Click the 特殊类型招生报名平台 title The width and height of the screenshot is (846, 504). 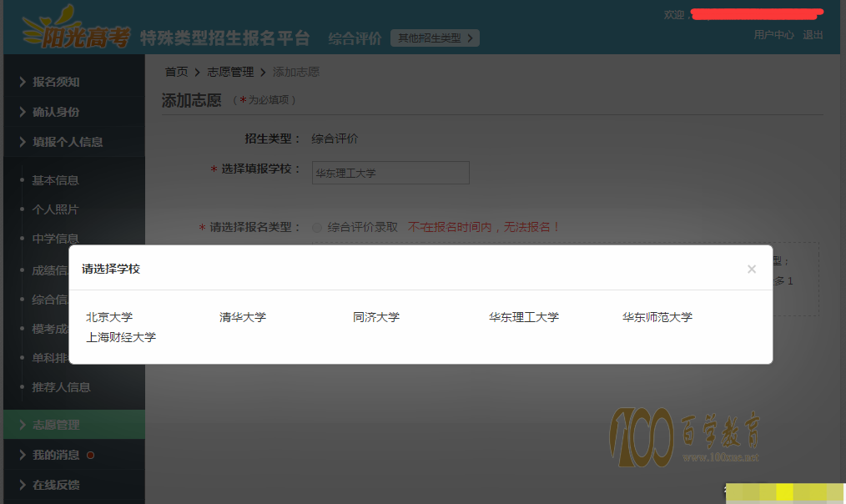point(225,38)
